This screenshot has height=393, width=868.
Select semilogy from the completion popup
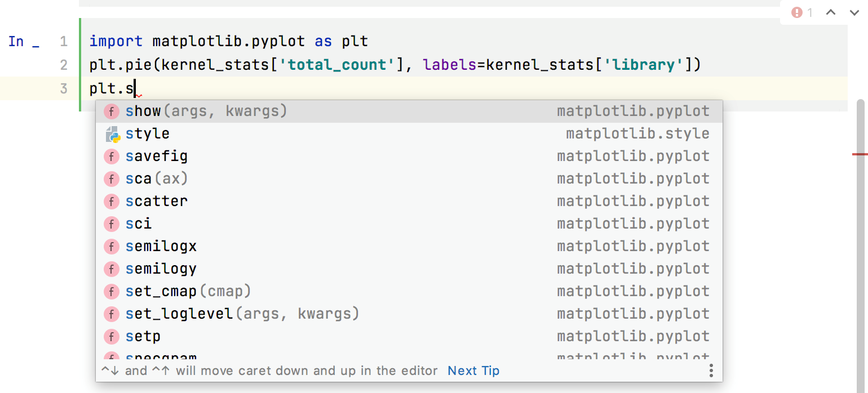(x=161, y=269)
